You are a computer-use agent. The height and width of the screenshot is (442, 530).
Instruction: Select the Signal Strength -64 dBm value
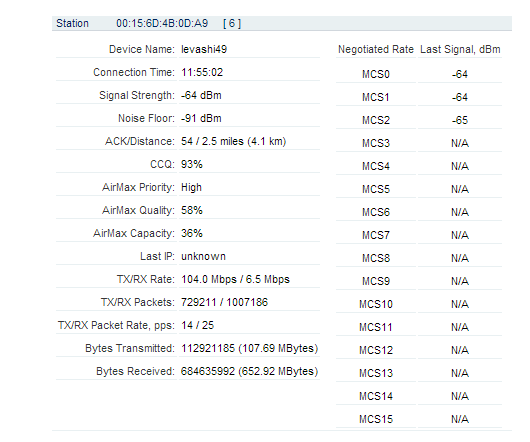[x=201, y=95]
